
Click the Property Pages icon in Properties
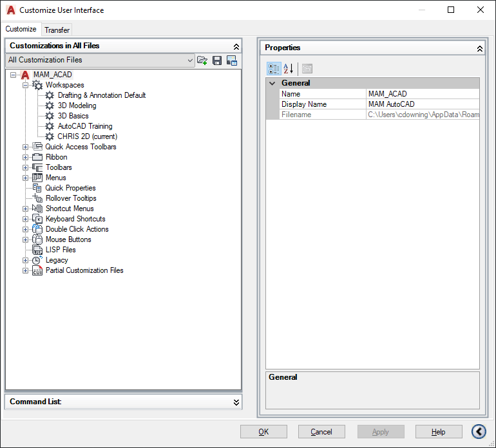[x=307, y=69]
